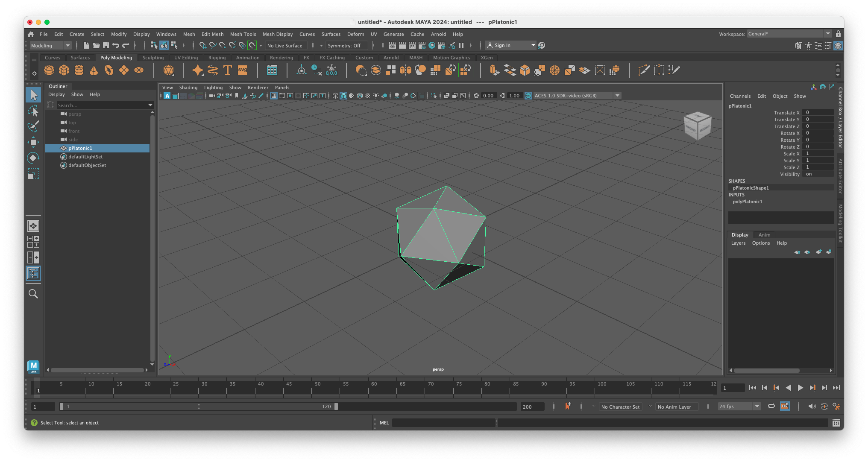This screenshot has height=462, width=868.
Task: Select the Lasso tool in the toolbox
Action: coord(33,111)
